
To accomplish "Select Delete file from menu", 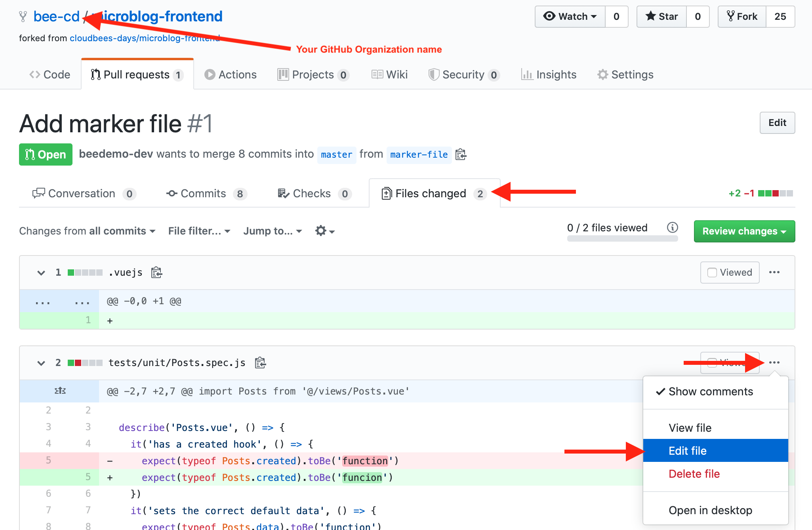I will [716, 474].
